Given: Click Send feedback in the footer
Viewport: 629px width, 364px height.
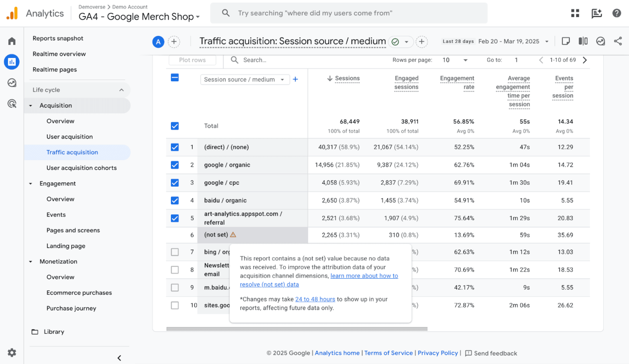Looking at the screenshot, I should (495, 353).
